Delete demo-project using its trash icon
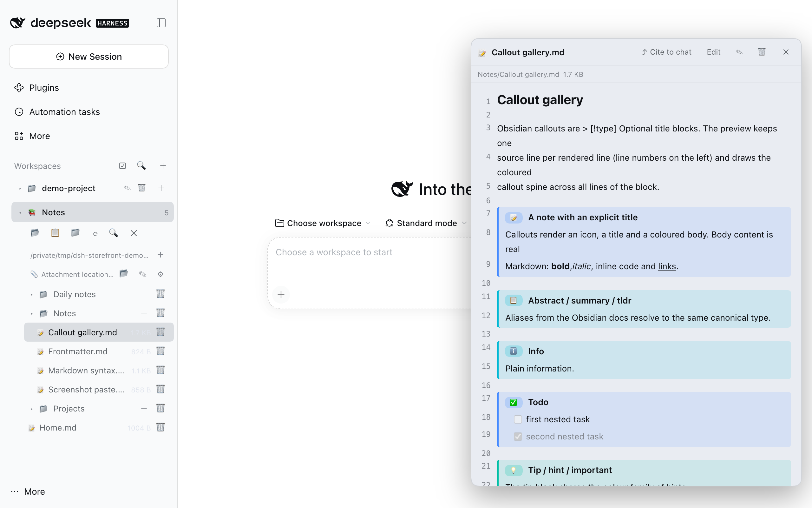812x508 pixels. [142, 188]
